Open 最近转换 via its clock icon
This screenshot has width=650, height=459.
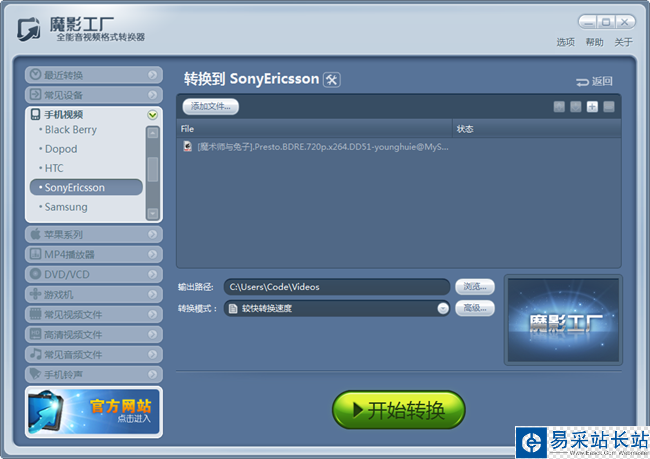(x=36, y=75)
